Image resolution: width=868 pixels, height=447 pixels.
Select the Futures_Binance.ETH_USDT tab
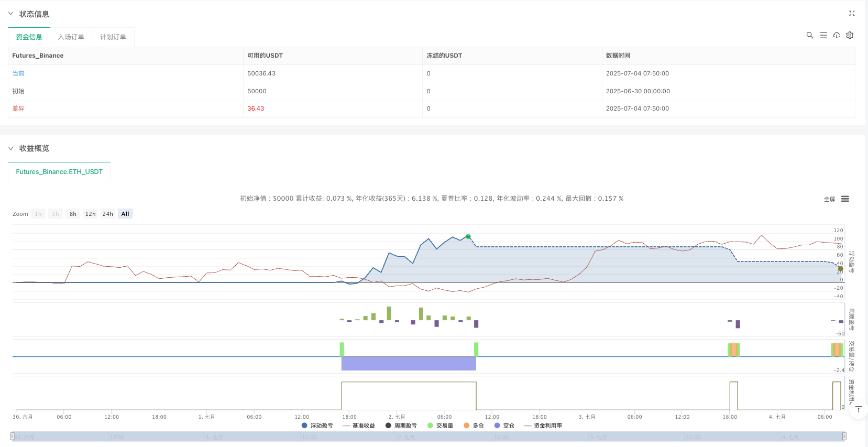[x=59, y=172]
